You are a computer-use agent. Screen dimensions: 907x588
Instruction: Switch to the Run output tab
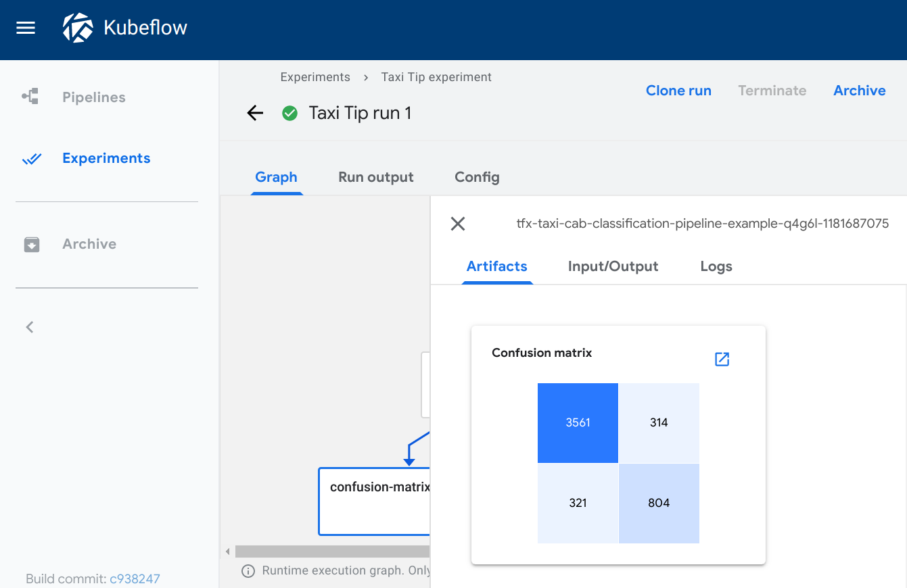(375, 177)
